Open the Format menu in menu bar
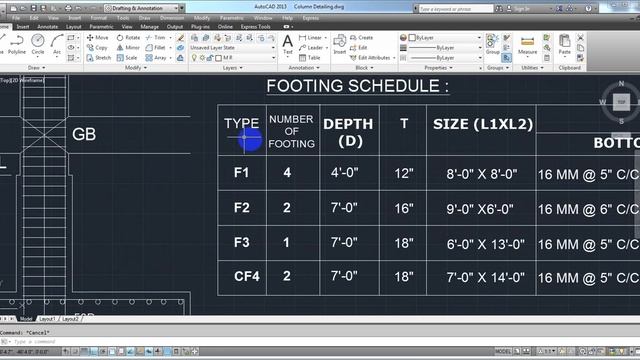 (98, 18)
